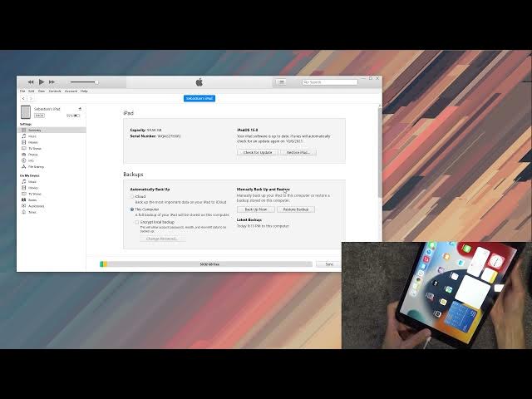This screenshot has height=399, width=532.
Task: Click the Change Password button
Action: point(162,239)
